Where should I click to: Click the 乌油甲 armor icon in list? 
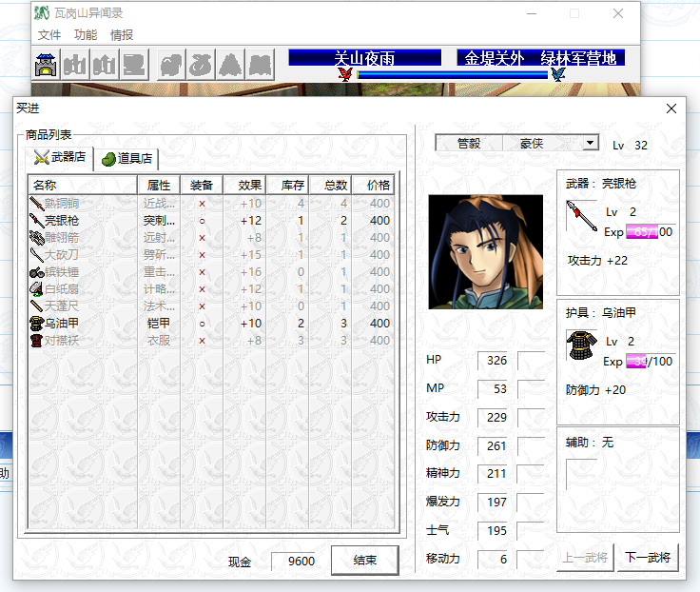[36, 323]
